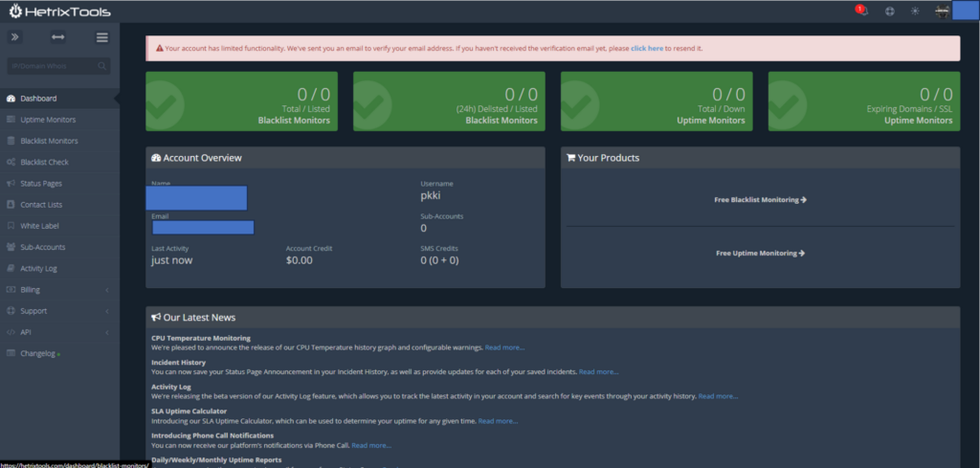Select Free Uptime Monitoring product
Screen dimensions: 980x468
[760, 253]
